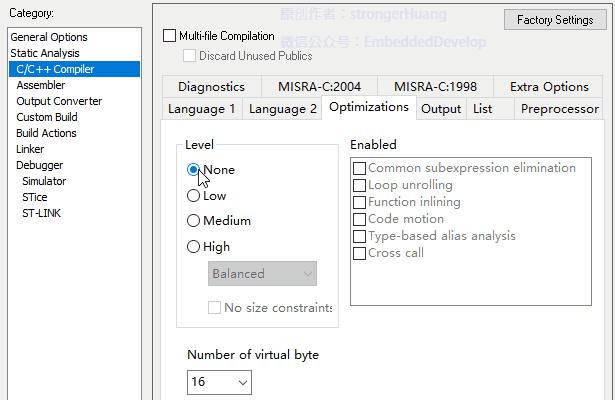Select the Output tab

[x=441, y=109]
